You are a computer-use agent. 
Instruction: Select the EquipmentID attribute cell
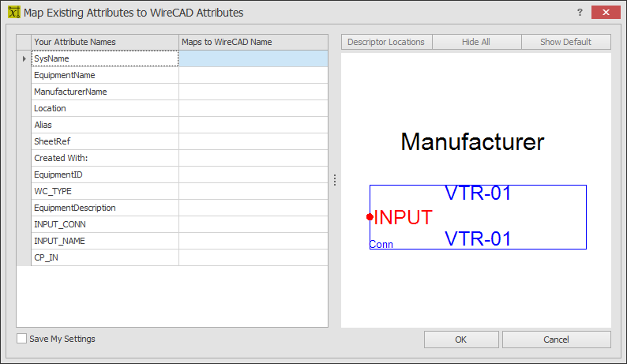tap(105, 174)
